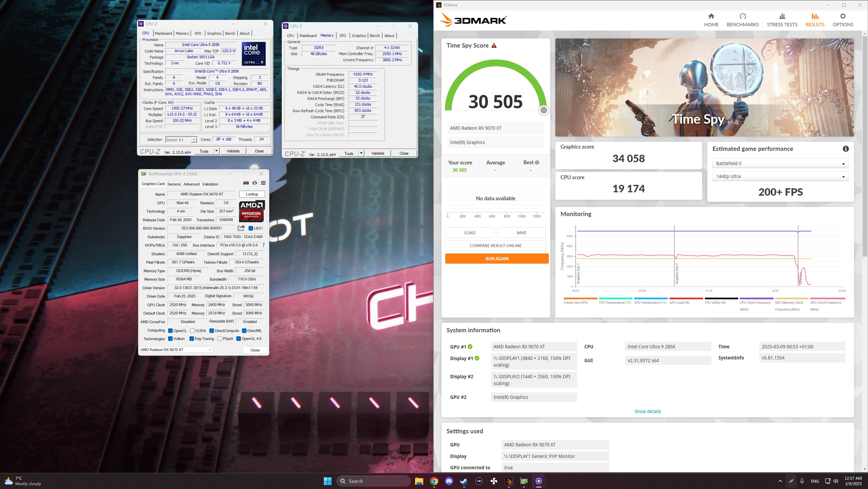Viewport: 868px width, 489px height.
Task: Open Advanced tab in GPU-Z
Action: [191, 184]
